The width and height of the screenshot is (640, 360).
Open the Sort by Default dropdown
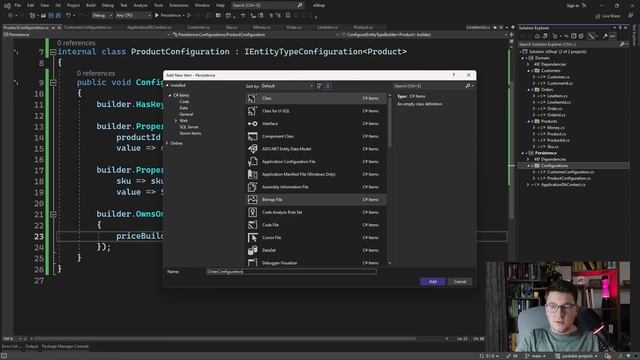pyautogui.click(x=287, y=86)
